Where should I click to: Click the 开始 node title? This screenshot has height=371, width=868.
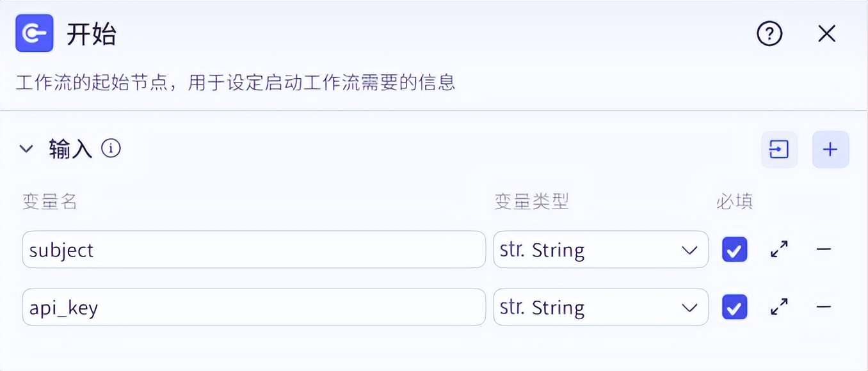click(x=92, y=34)
